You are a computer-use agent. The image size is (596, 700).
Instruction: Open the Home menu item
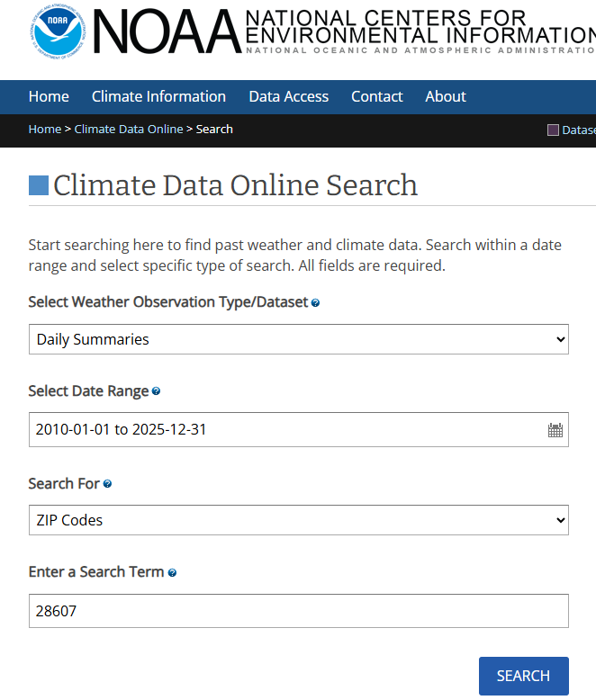[x=49, y=96]
